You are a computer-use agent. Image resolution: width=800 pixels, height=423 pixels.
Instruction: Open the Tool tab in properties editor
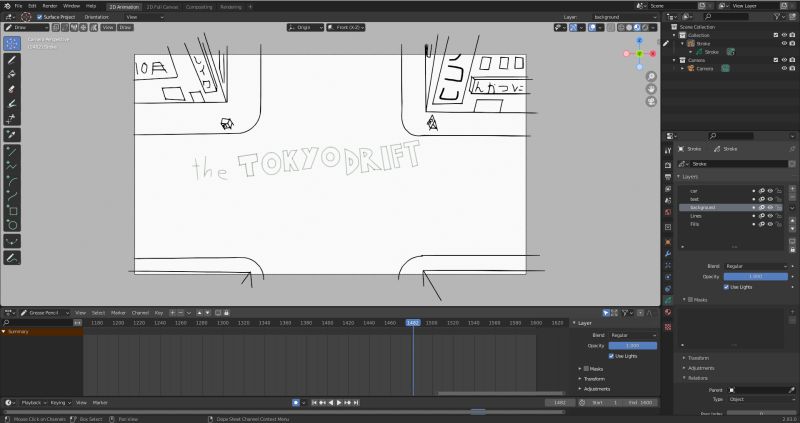(x=668, y=151)
